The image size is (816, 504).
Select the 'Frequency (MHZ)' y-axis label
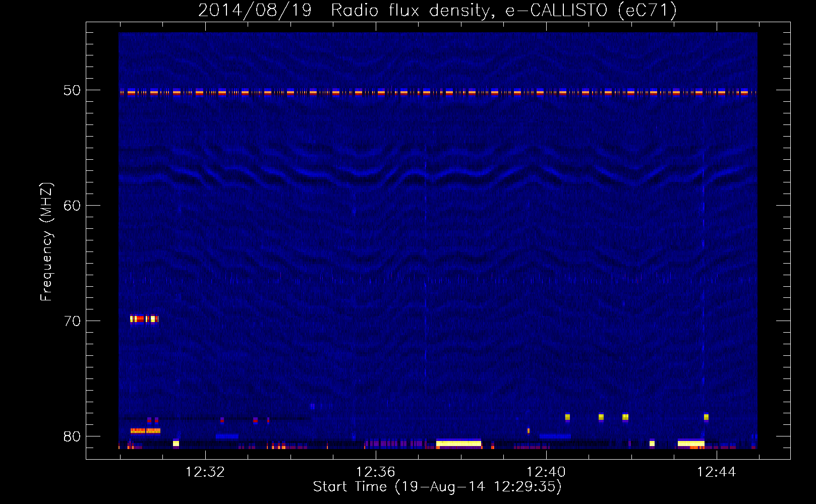pos(46,242)
